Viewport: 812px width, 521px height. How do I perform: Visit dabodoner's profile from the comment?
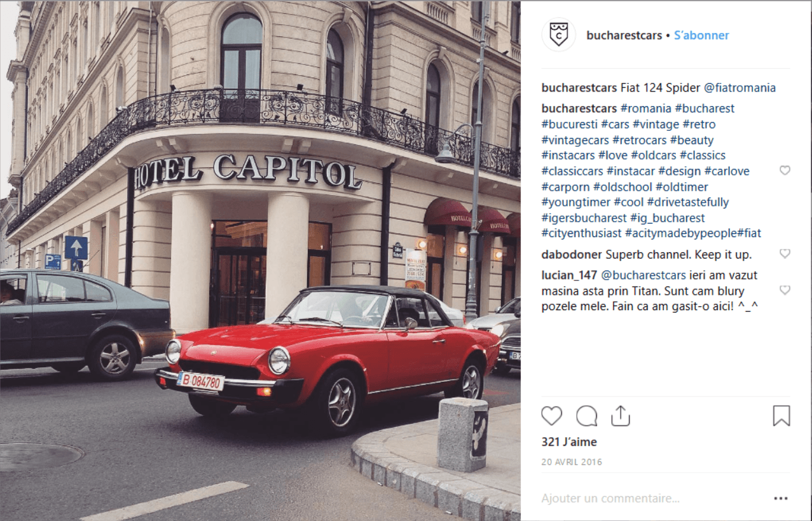point(572,255)
